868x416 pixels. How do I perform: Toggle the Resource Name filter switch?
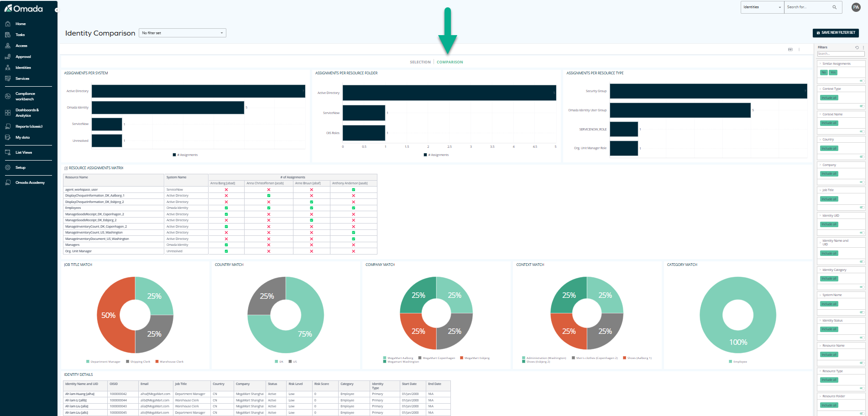[862, 363]
